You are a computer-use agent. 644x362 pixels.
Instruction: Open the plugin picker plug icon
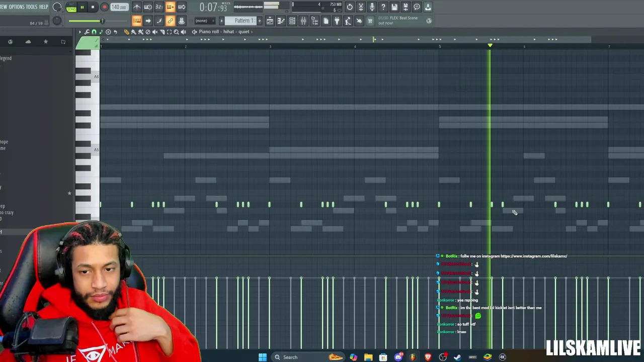[337, 21]
